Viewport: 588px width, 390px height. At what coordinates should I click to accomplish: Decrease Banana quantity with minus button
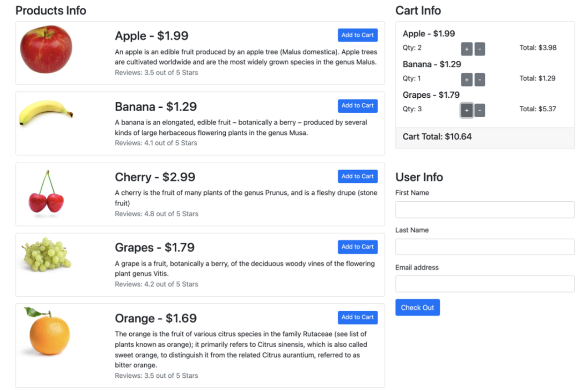[480, 80]
